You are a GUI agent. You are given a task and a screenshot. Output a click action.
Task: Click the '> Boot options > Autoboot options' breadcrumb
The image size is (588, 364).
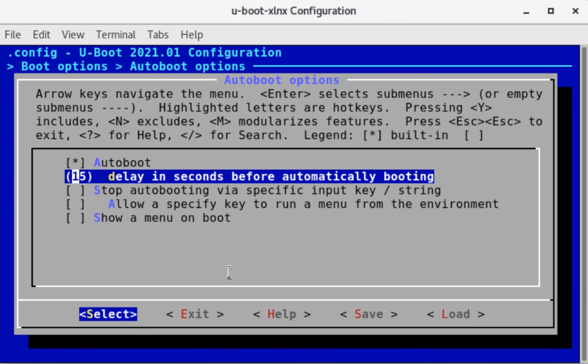coord(126,66)
